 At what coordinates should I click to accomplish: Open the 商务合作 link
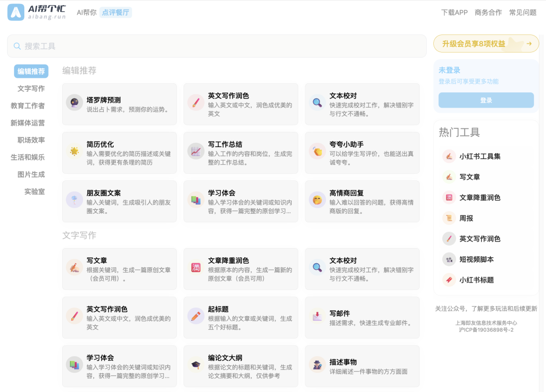[x=488, y=13]
